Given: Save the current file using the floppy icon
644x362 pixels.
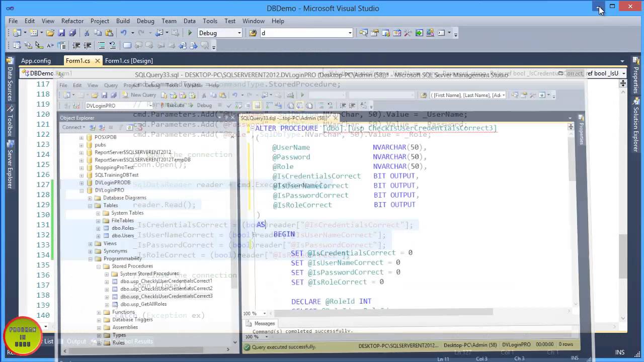Looking at the screenshot, I should point(61,33).
